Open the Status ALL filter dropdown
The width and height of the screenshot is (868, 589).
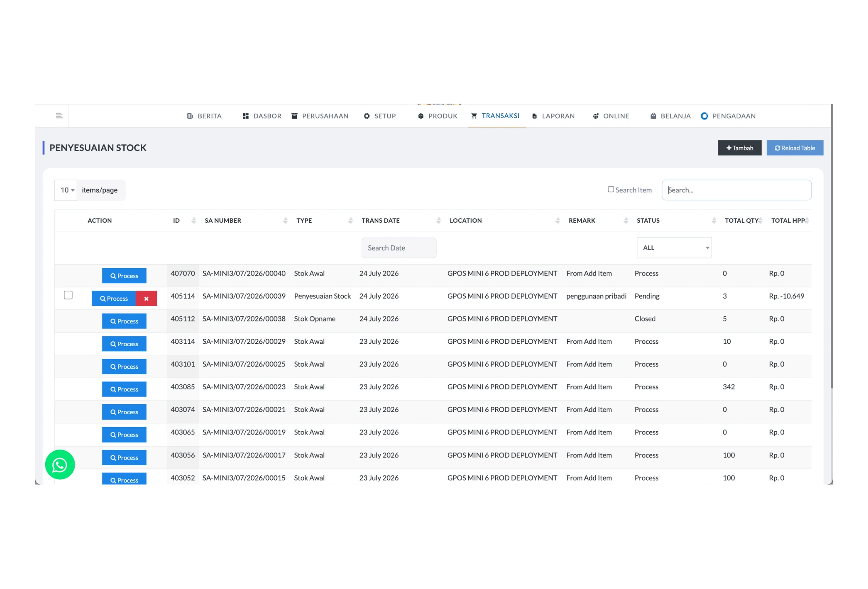[674, 248]
